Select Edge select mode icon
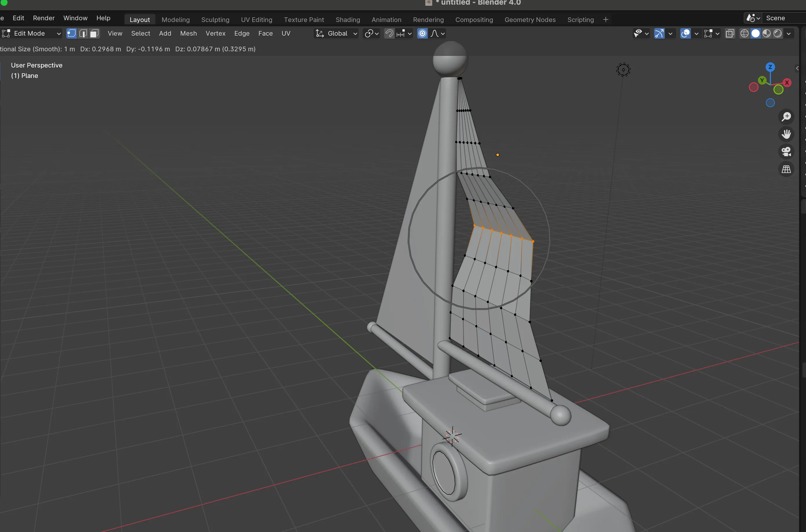 click(x=83, y=33)
